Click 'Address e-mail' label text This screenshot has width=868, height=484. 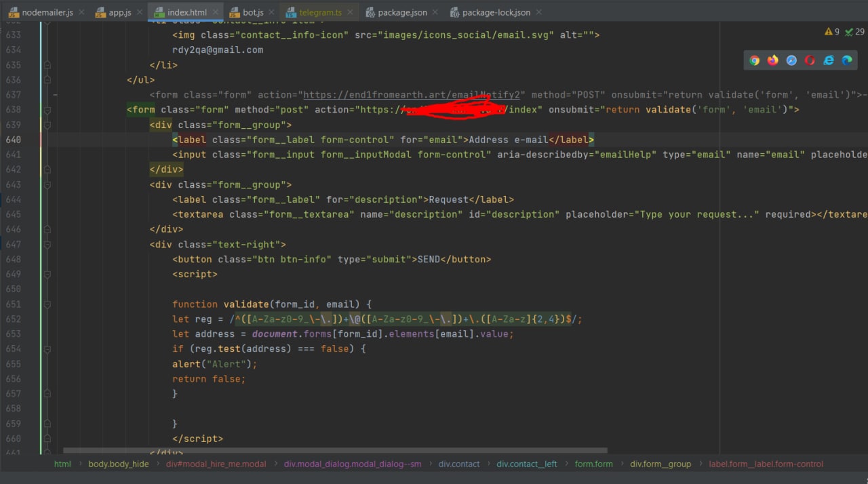click(509, 140)
